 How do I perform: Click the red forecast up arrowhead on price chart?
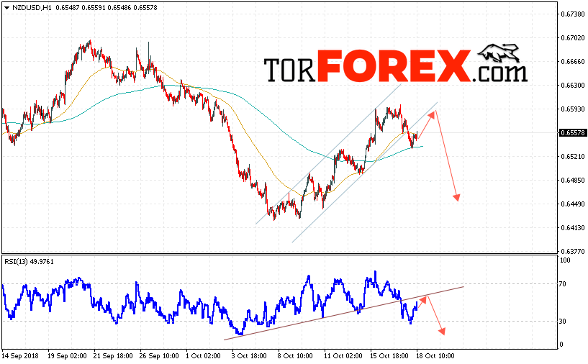point(432,114)
